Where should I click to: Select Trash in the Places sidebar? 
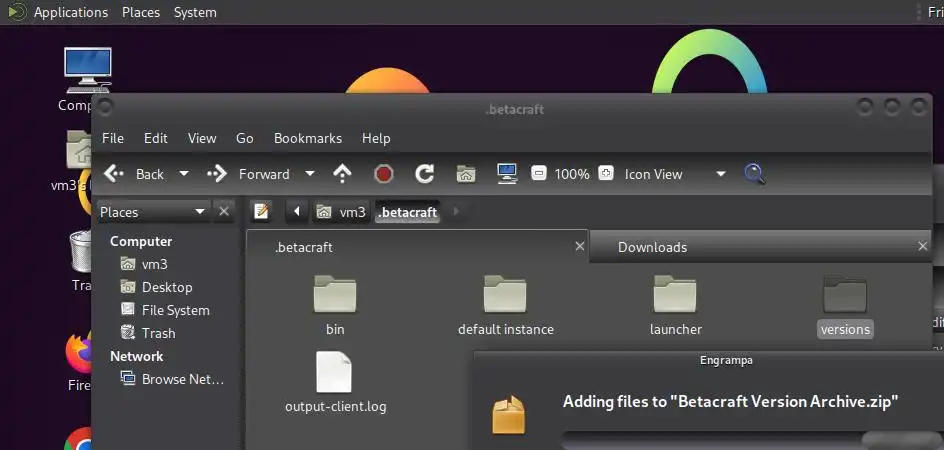148,333
